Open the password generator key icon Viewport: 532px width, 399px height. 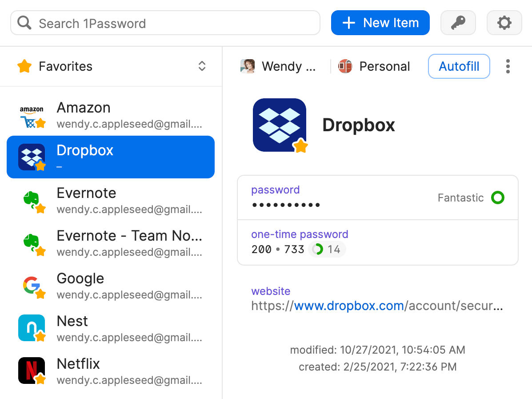tap(458, 23)
